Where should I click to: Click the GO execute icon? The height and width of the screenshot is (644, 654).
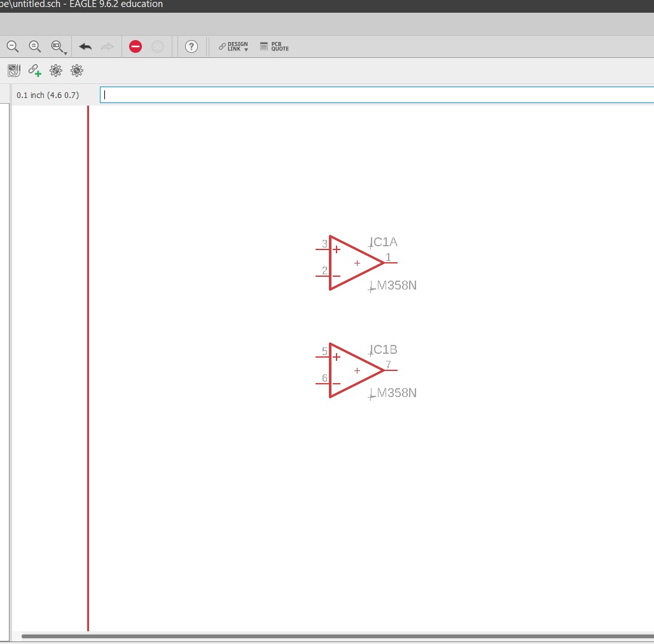158,46
